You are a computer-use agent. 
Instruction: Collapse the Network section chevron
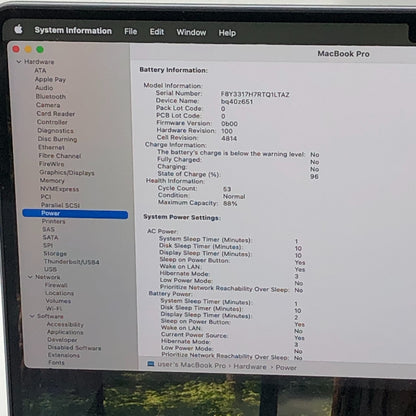[x=30, y=277]
